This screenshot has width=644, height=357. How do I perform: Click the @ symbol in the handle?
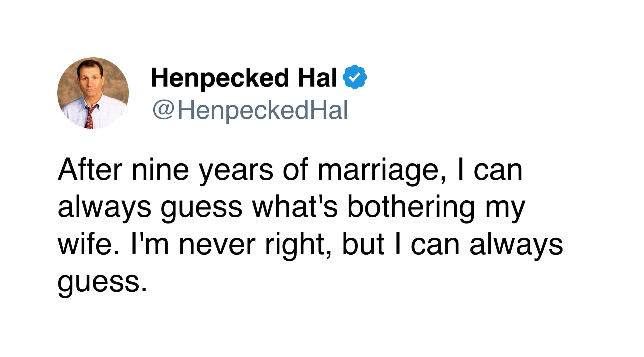point(163,110)
